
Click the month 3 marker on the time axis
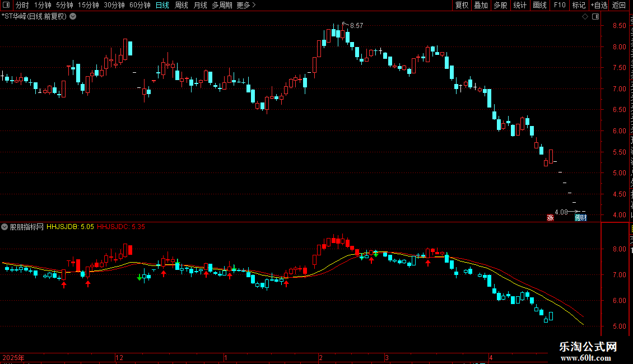click(x=387, y=357)
